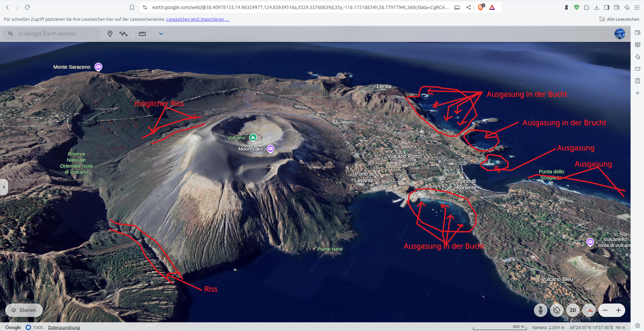Open the Ebenen layers button
The width and height of the screenshot is (644, 331).
coord(24,310)
